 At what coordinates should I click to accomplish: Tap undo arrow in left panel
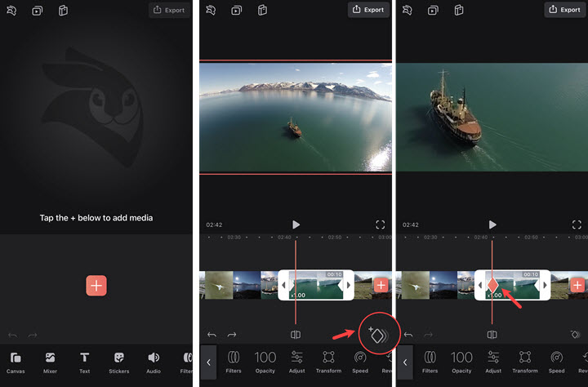(13, 335)
